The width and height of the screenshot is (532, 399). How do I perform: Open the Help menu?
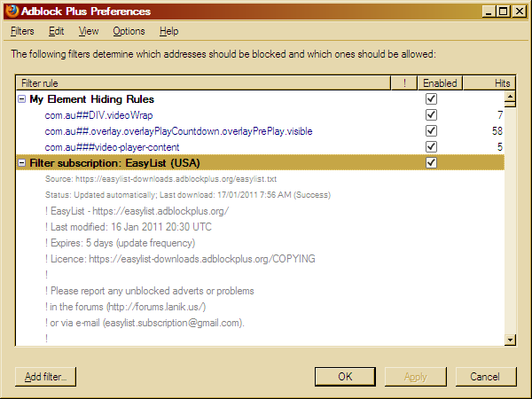[x=169, y=31]
